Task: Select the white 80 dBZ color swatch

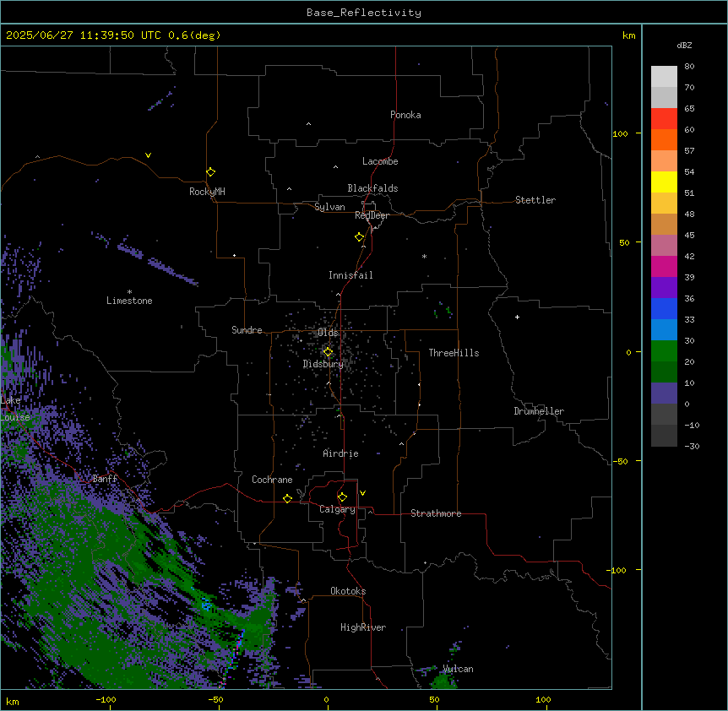Action: [x=664, y=77]
